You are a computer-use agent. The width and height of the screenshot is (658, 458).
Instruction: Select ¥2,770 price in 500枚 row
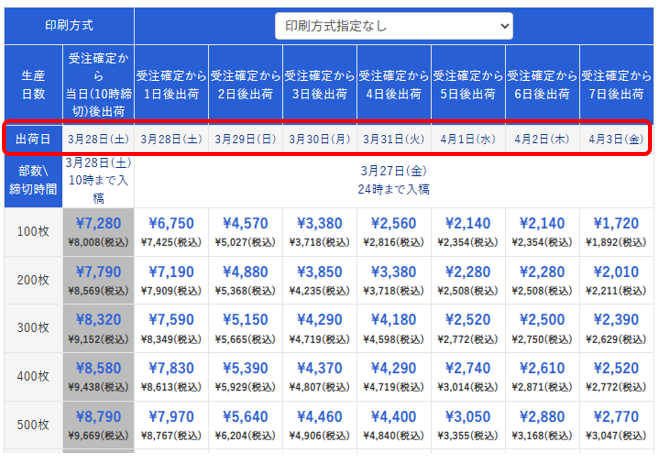click(x=617, y=416)
